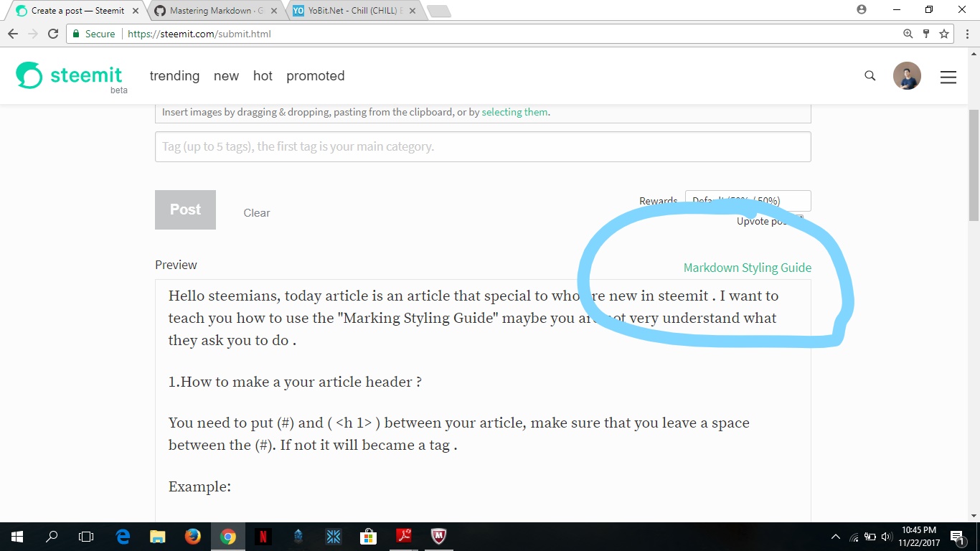This screenshot has width=980, height=551.
Task: Open Windows taskbar search
Action: pos(52,537)
